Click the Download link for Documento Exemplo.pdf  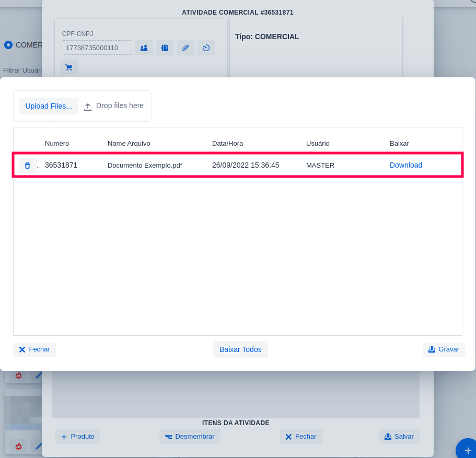[x=405, y=166]
